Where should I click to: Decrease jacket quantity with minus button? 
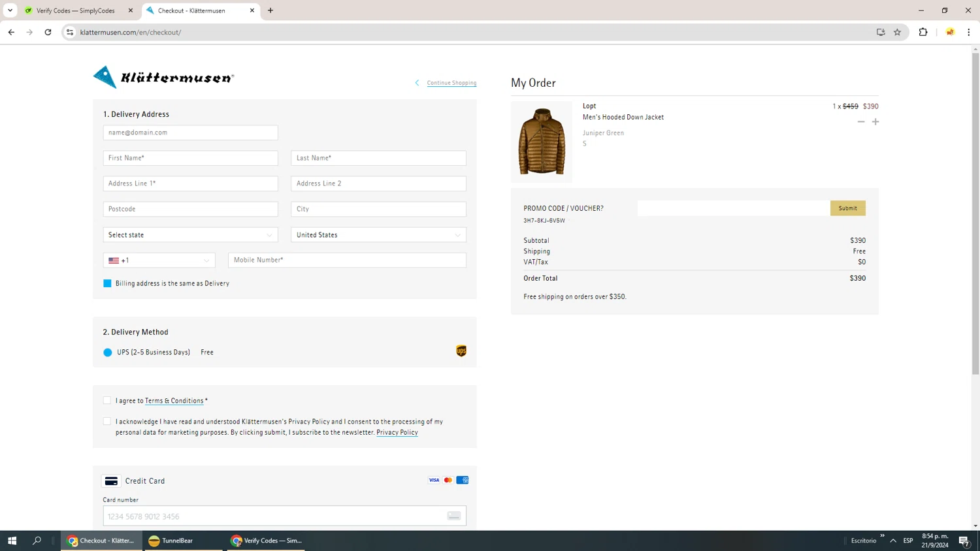(861, 121)
